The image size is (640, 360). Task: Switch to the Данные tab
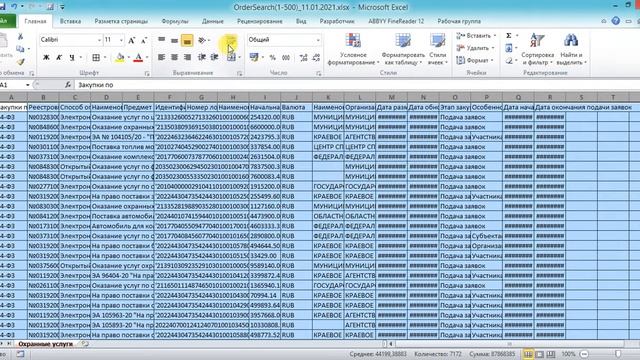tap(213, 21)
